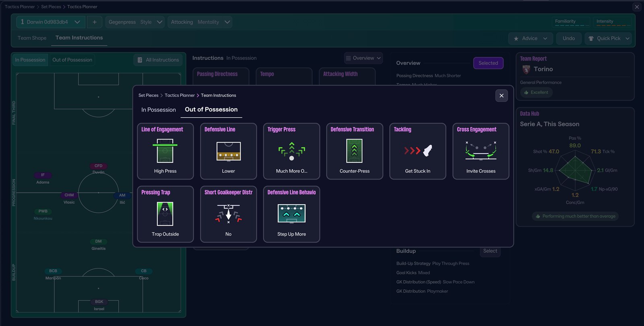The height and width of the screenshot is (326, 644).
Task: Open the Team Shape tab
Action: (x=32, y=38)
